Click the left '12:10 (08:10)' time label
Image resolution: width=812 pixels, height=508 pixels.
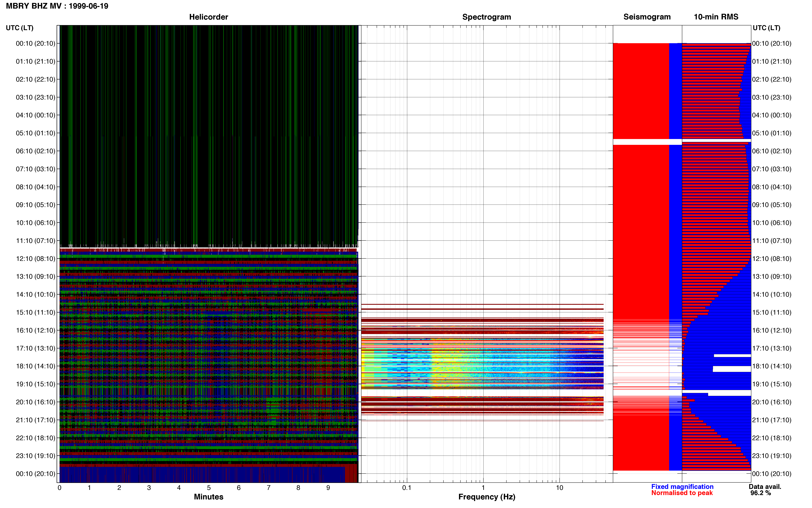(x=36, y=259)
